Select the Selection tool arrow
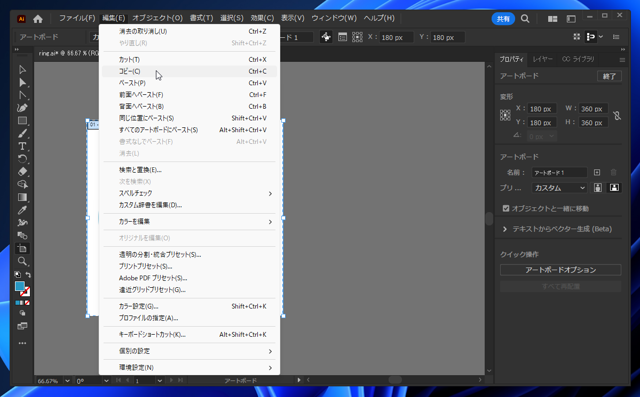 coord(22,70)
